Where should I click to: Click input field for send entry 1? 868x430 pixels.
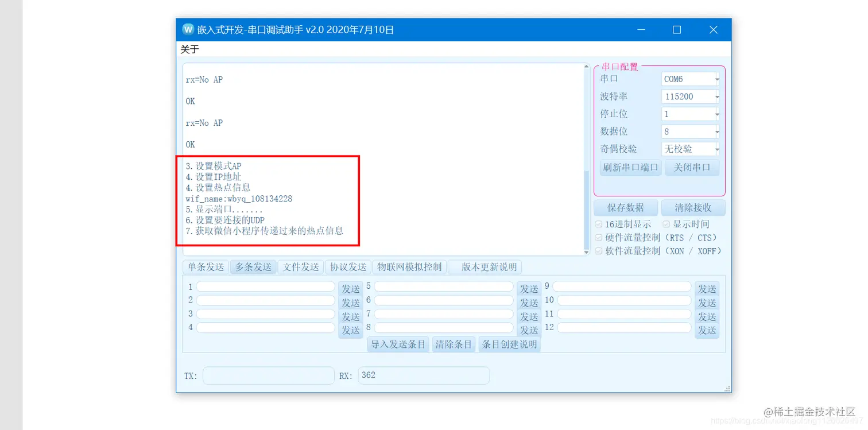[266, 286]
